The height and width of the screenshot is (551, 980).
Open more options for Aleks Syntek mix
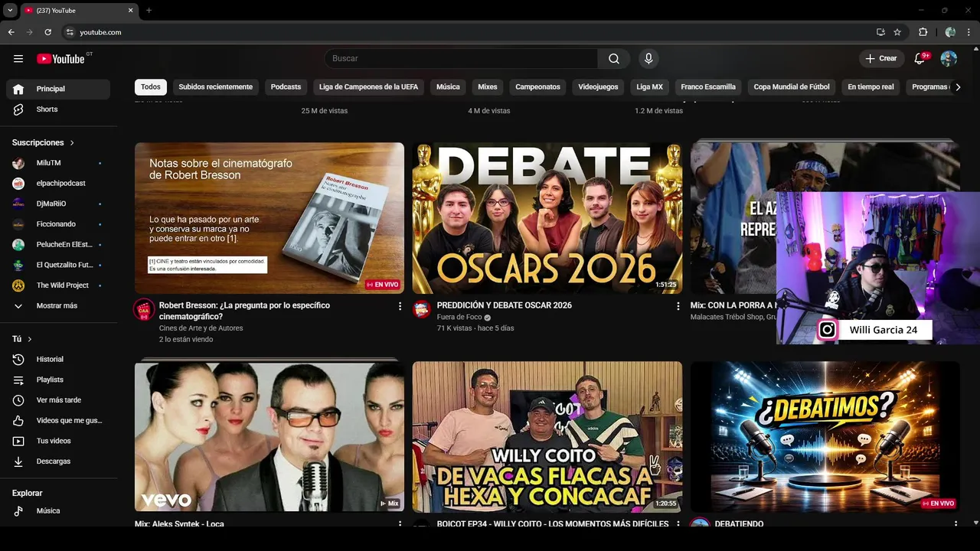coord(400,524)
